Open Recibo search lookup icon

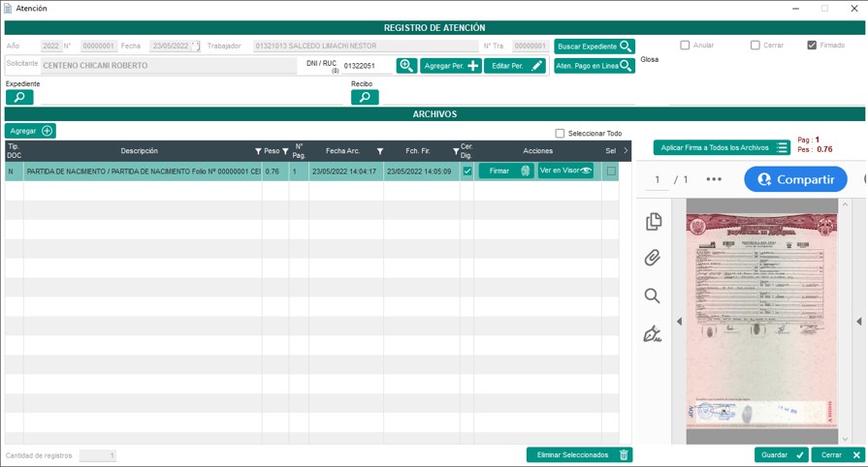coord(365,98)
